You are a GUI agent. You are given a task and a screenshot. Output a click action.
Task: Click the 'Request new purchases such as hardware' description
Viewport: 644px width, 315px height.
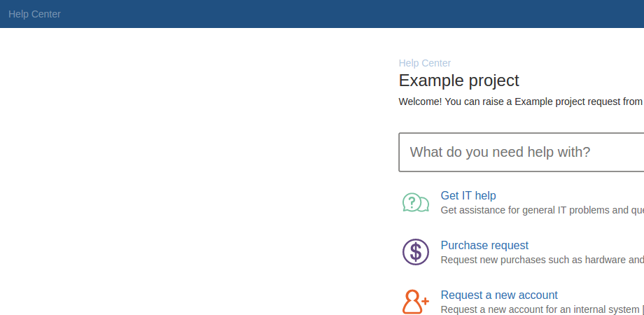[x=542, y=260]
